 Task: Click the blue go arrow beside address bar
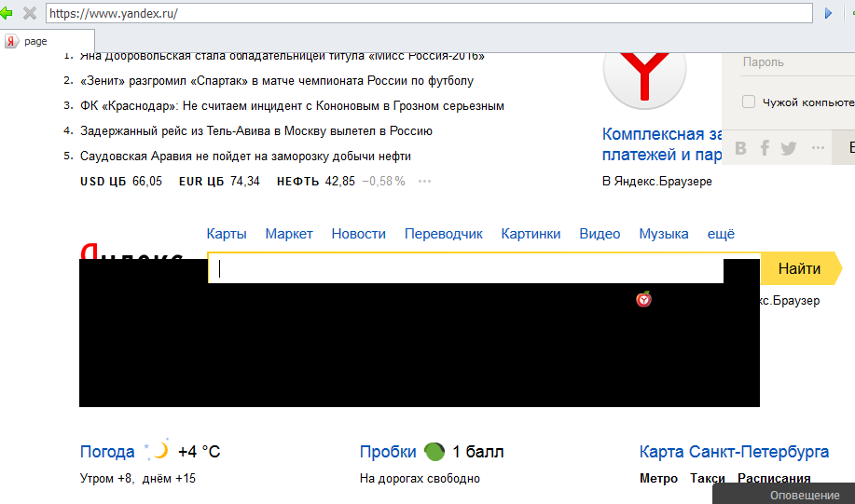[x=828, y=13]
